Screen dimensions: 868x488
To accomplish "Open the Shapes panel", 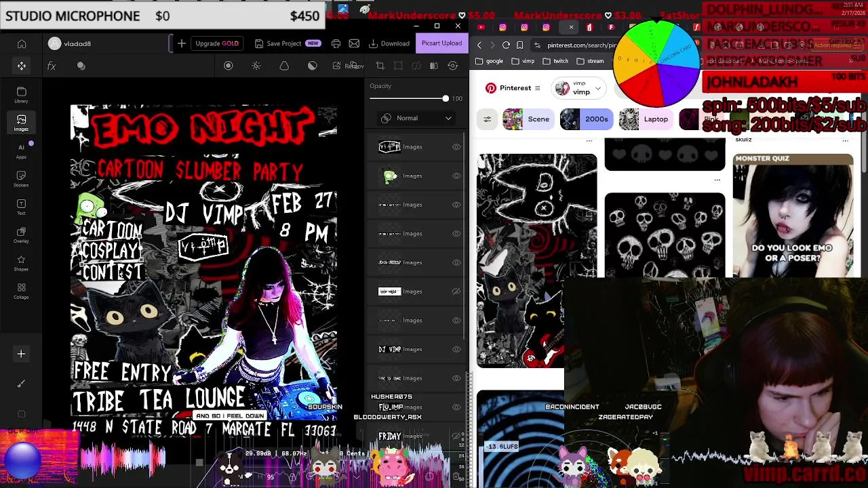I will pos(21,263).
